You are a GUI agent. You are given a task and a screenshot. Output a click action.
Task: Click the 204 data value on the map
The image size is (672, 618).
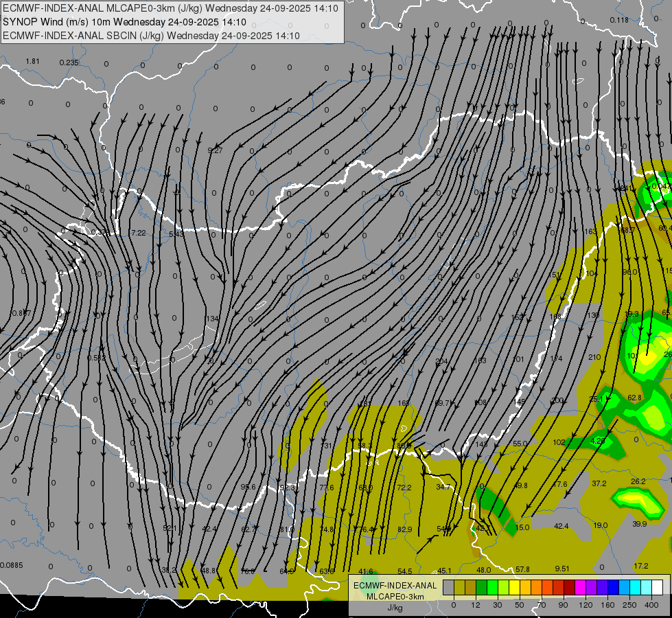(441, 360)
